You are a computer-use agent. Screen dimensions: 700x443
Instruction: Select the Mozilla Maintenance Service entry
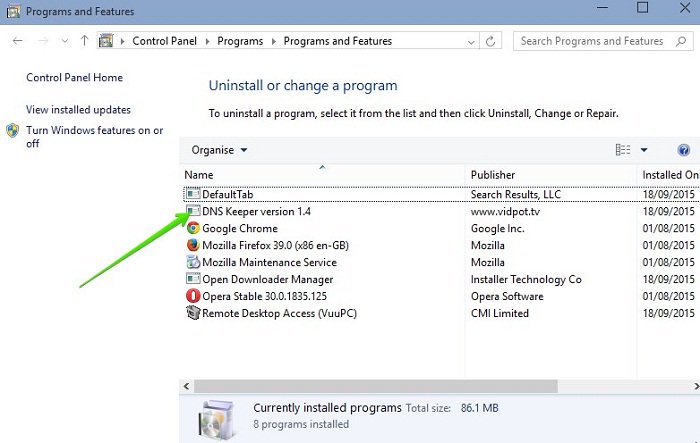point(269,262)
